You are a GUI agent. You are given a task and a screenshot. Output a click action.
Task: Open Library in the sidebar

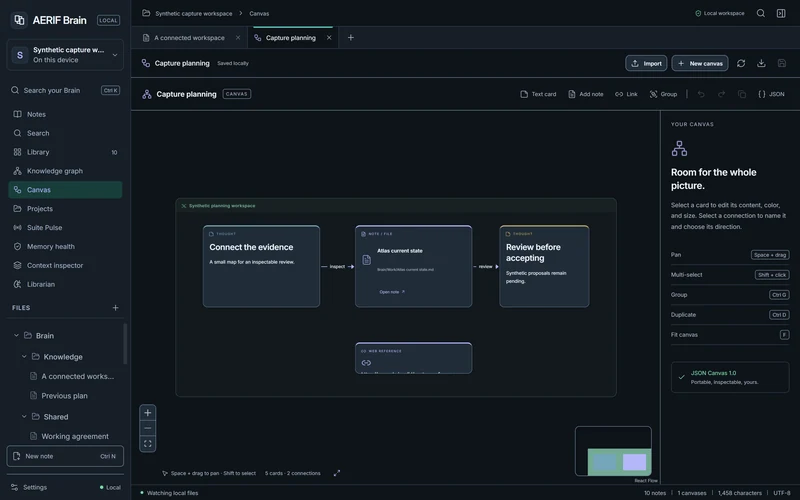[x=65, y=152]
